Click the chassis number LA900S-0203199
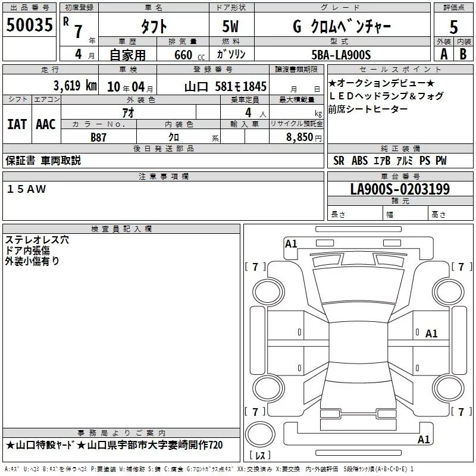Image resolution: width=476 pixels, height=476 pixels. (x=400, y=189)
